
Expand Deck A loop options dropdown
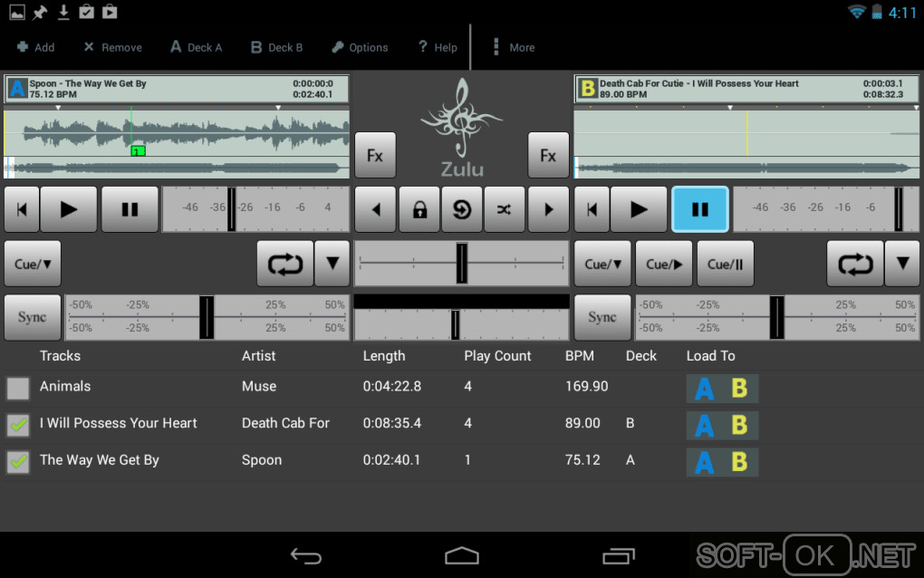point(332,264)
